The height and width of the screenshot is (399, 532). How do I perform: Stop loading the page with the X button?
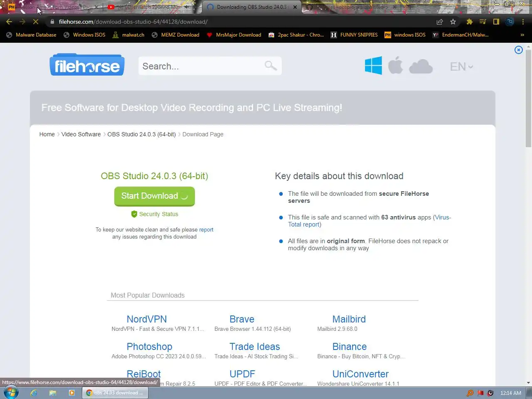[36, 22]
